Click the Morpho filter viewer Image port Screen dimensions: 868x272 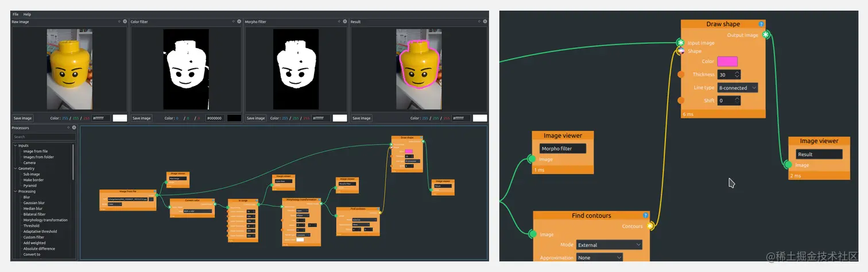[532, 160]
